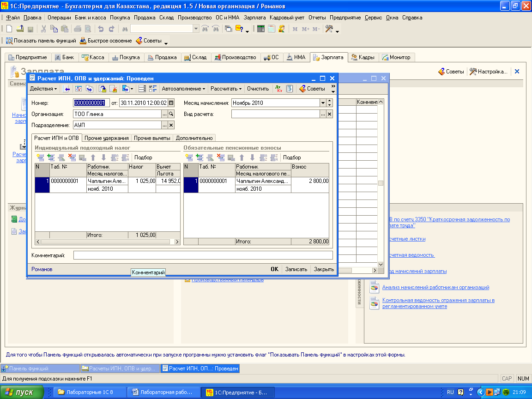Add a row in the income tax table

tap(40, 157)
